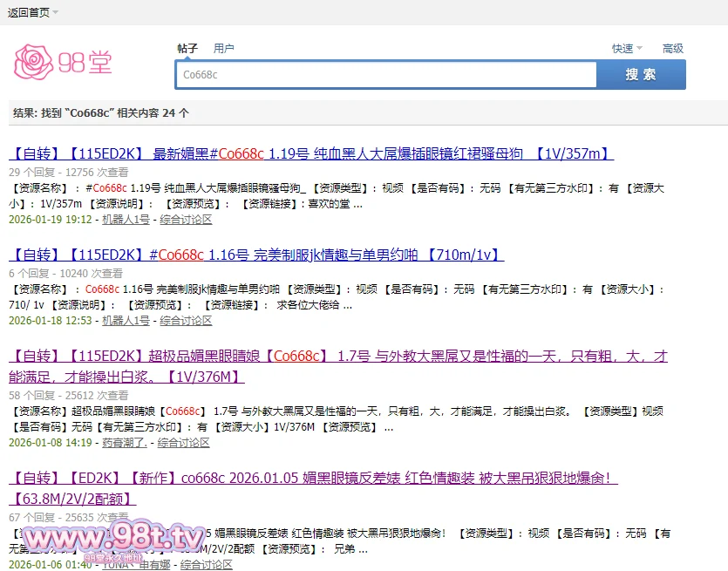The image size is (728, 571).
Task: Open the second result titled 1.16号
Action: [255, 255]
